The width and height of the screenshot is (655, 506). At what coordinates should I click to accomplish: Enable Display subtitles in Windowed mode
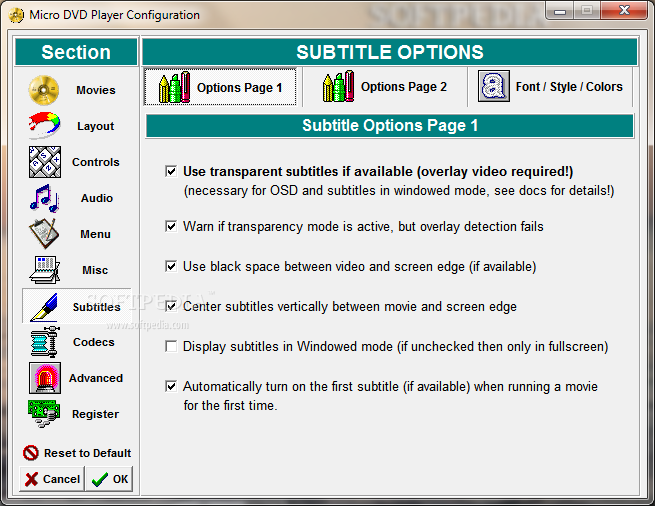pos(171,346)
